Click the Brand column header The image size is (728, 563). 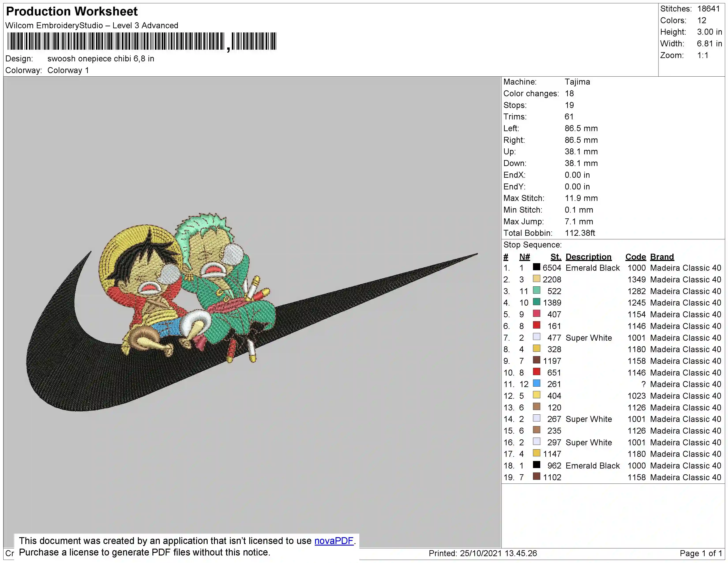tap(662, 257)
